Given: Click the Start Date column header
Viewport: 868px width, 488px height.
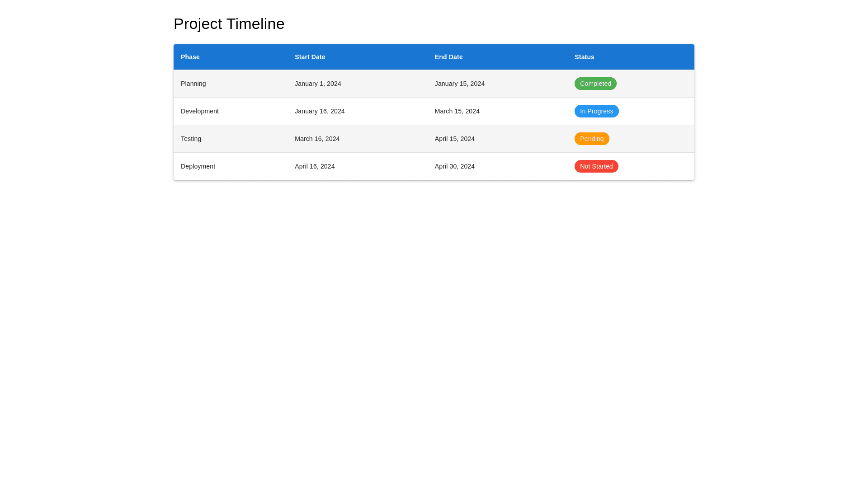Looking at the screenshot, I should [310, 57].
